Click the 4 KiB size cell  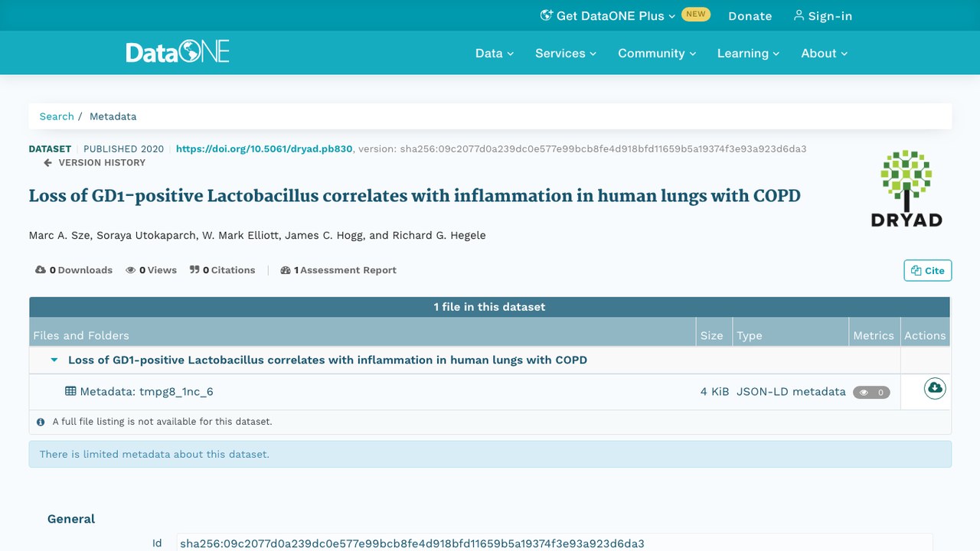(714, 392)
